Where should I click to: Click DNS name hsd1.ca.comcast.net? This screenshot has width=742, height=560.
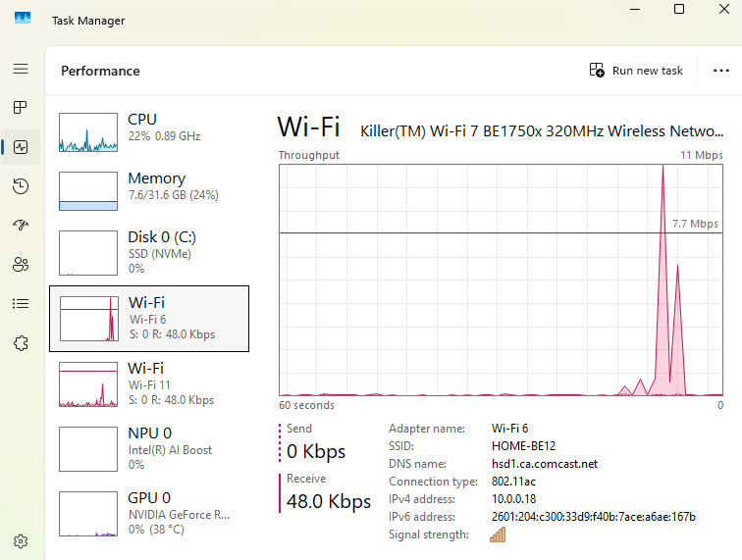[x=545, y=464]
